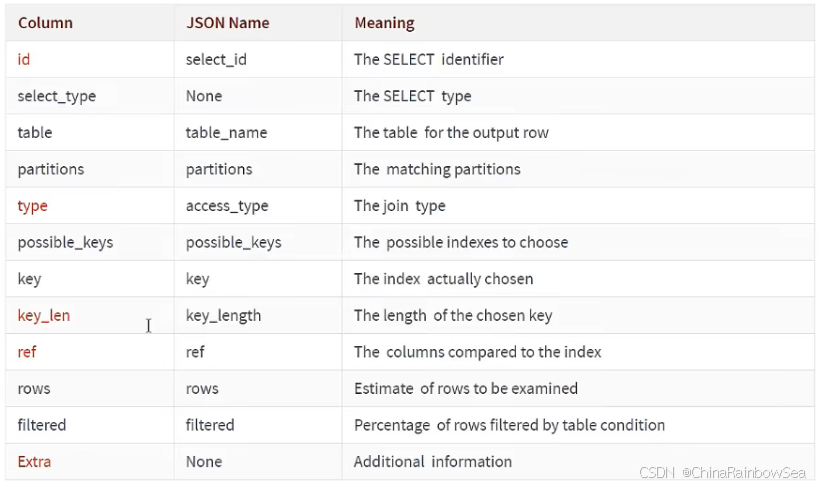Viewport: 833px width, 488px height.
Task: Click the 'Meaning' table header
Action: pos(384,22)
